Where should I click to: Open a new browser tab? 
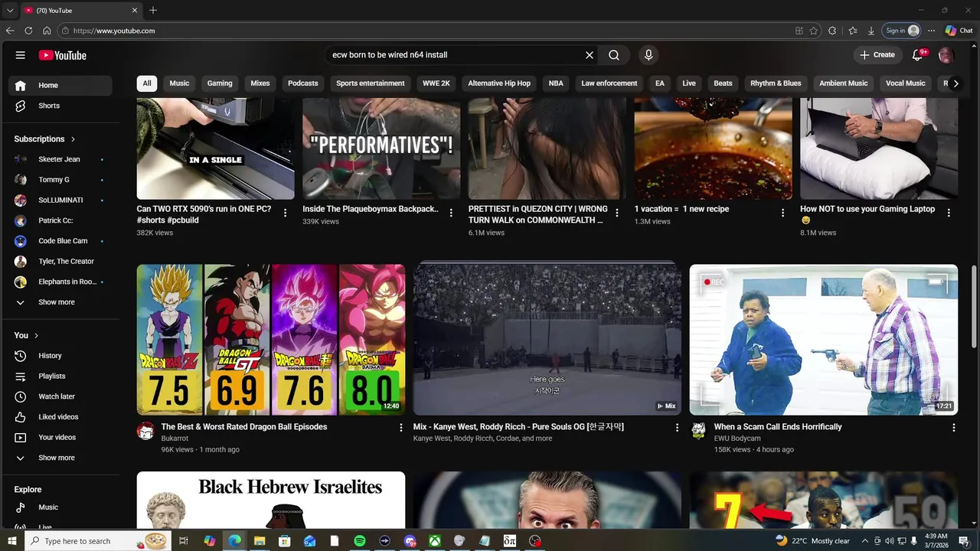click(x=153, y=10)
